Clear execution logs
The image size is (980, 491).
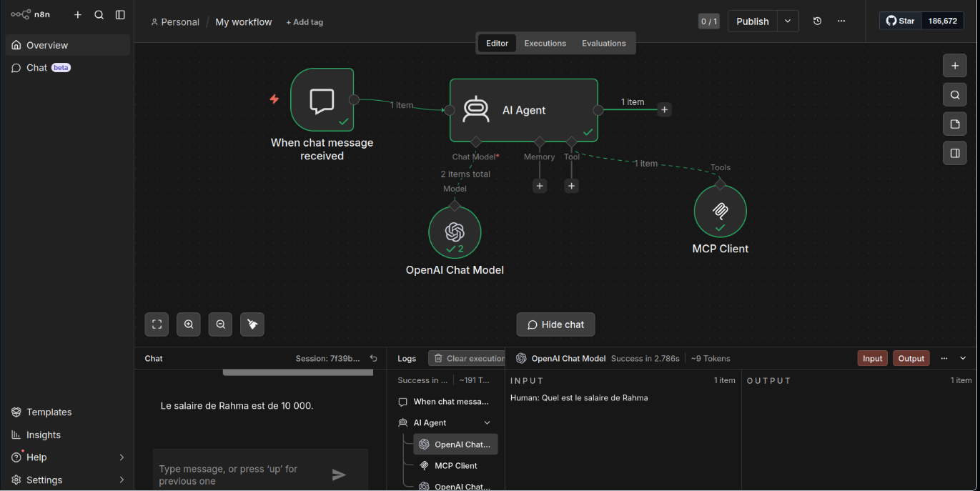coord(467,359)
